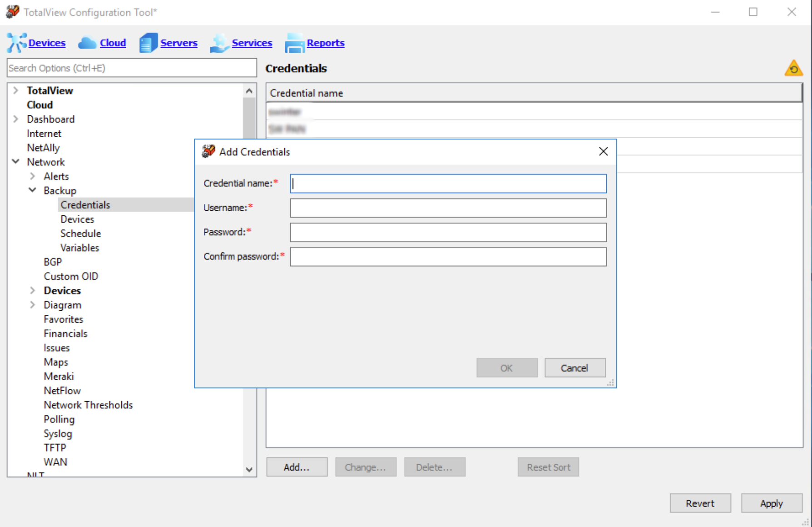Focus the Search Options field
Image resolution: width=812 pixels, height=527 pixels.
(132, 68)
